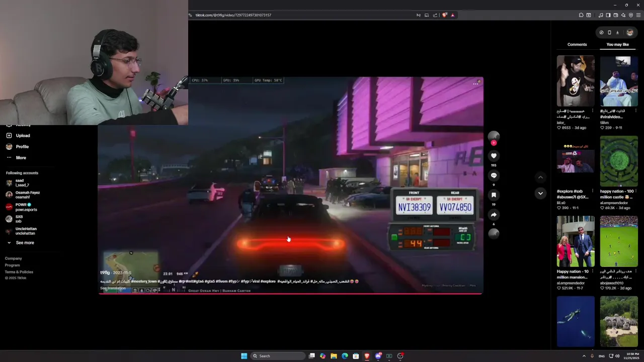644x362 pixels.
Task: Click See translation under the caption
Action: click(x=113, y=288)
